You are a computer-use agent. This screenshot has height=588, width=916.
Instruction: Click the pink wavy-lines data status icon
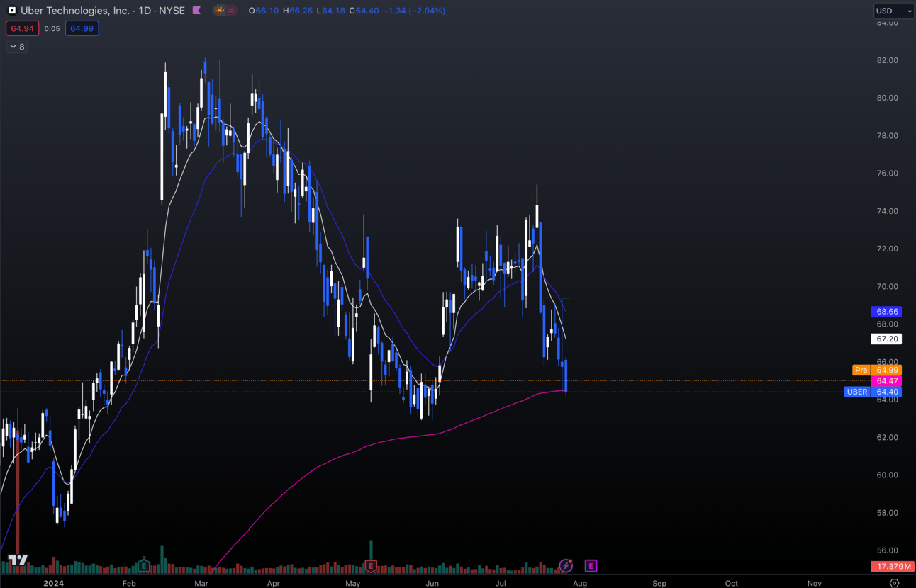231,11
